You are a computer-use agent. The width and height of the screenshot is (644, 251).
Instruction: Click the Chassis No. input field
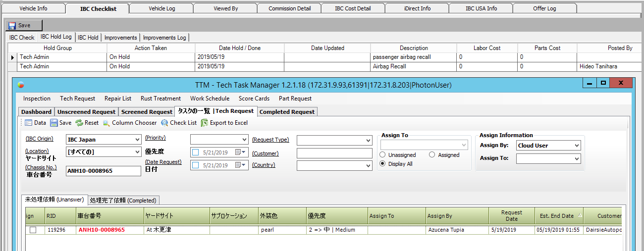(104, 171)
